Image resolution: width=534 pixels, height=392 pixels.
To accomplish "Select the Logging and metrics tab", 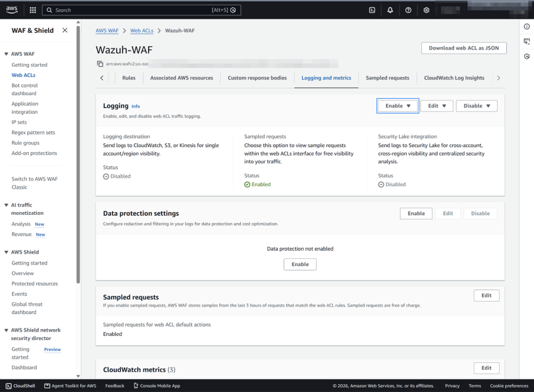I will pyautogui.click(x=326, y=78).
